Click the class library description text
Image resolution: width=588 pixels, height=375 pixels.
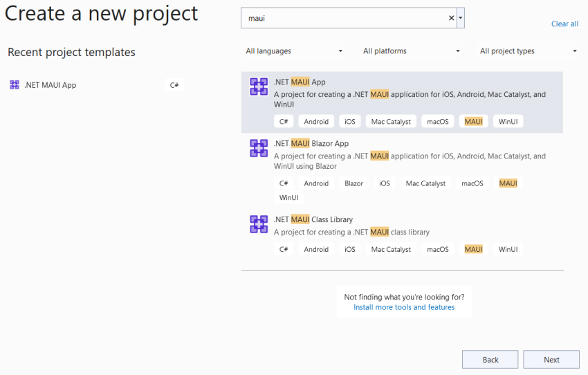click(351, 232)
